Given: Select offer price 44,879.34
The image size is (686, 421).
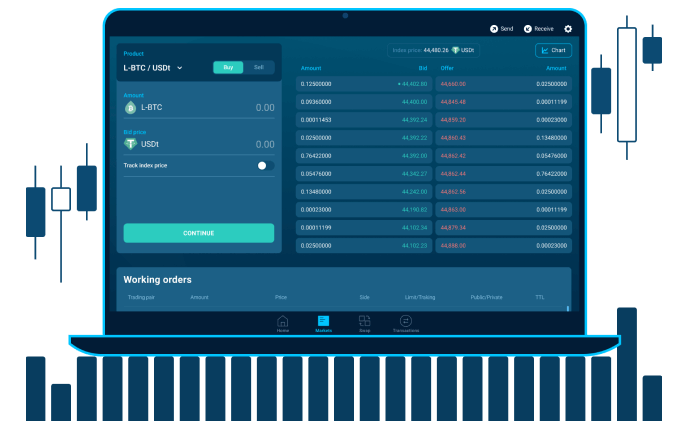Looking at the screenshot, I should point(453,228).
